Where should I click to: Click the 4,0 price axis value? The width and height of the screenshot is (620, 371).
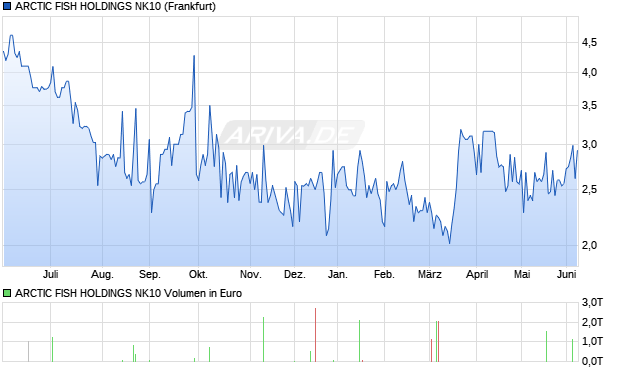[x=589, y=72]
